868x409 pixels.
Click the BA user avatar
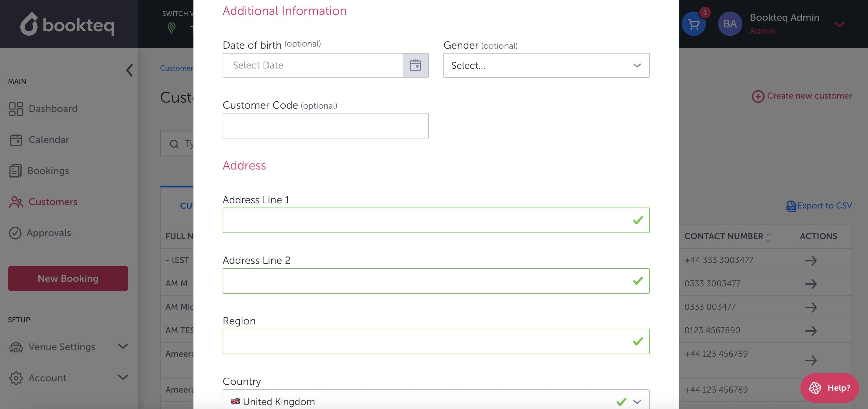[x=730, y=24]
